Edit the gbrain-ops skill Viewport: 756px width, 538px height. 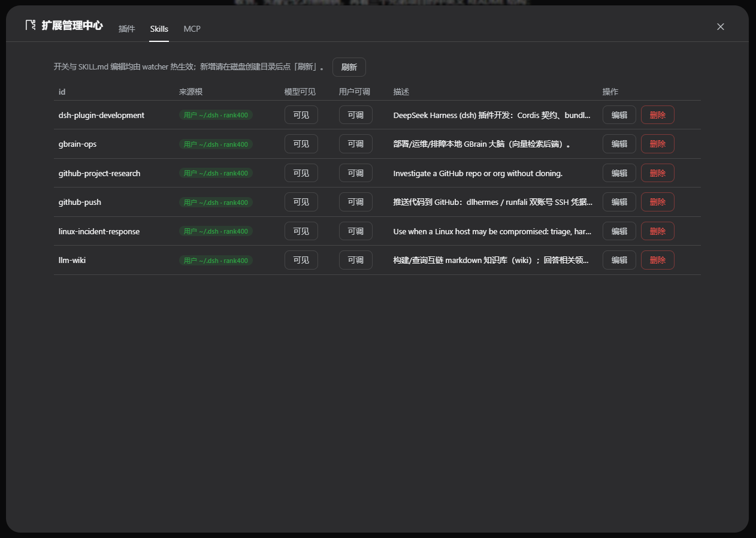click(x=619, y=144)
